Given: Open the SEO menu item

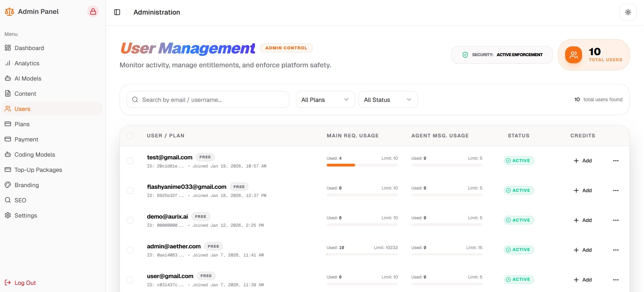Looking at the screenshot, I should [x=52, y=200].
